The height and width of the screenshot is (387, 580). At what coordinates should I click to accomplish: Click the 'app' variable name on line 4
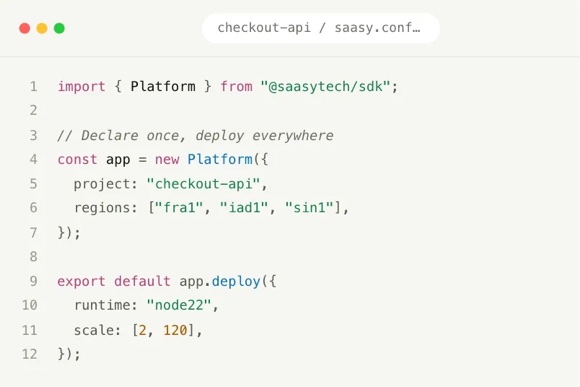click(118, 160)
